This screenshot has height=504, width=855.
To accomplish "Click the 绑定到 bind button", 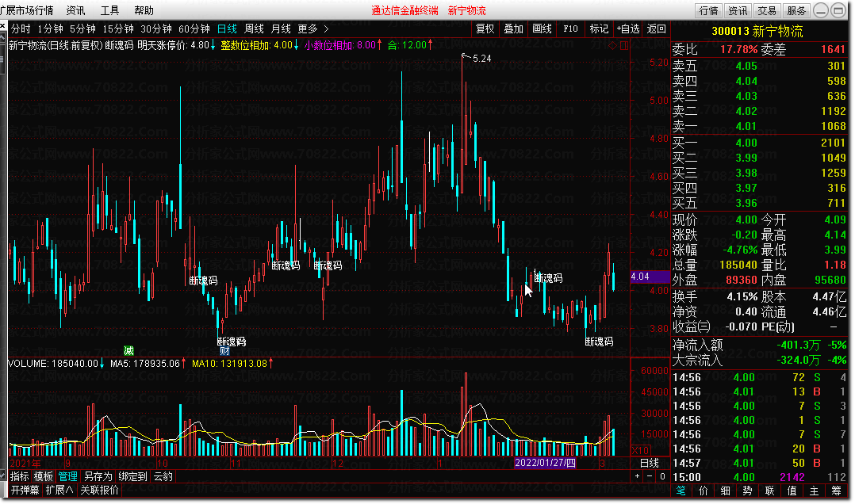I will point(133,476).
